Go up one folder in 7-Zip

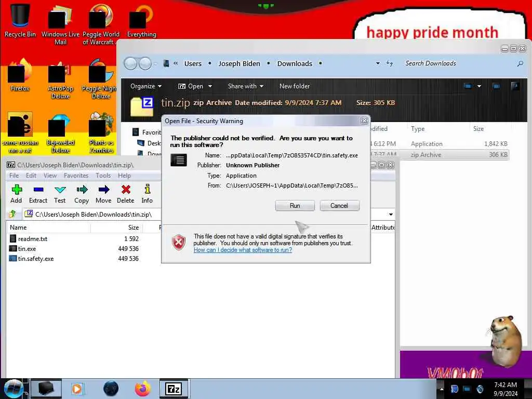(x=13, y=214)
